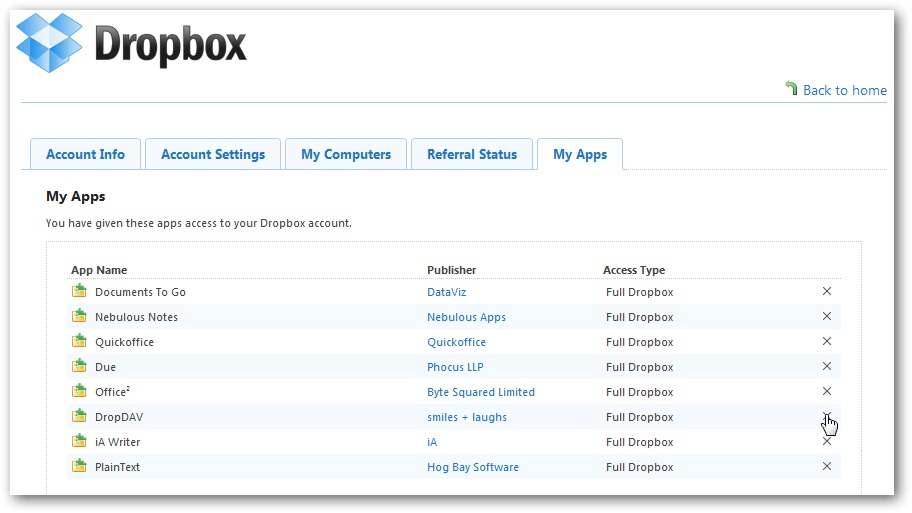The width and height of the screenshot is (912, 513).
Task: Switch to the Account Settings tab
Action: (213, 154)
